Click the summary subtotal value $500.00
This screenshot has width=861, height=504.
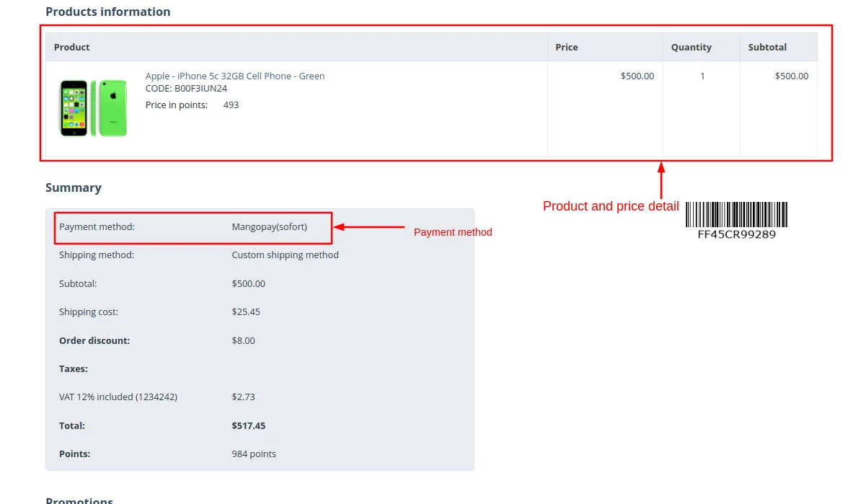tap(248, 284)
